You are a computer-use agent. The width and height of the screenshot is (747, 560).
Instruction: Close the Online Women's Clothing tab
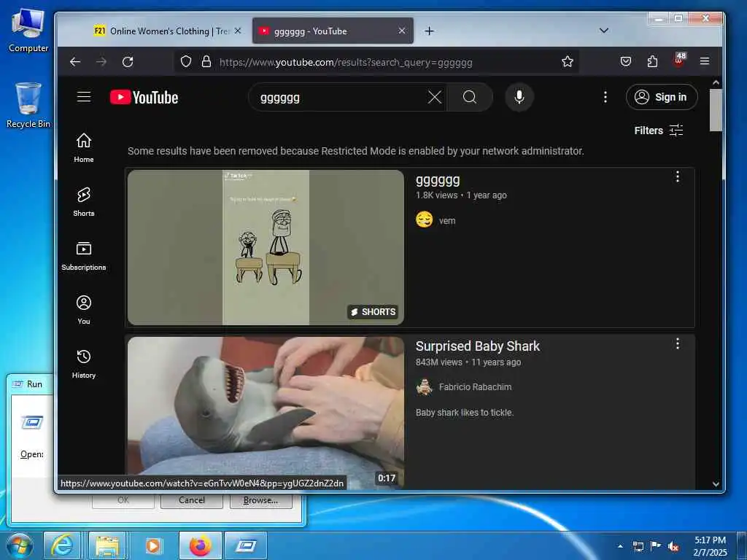click(238, 31)
